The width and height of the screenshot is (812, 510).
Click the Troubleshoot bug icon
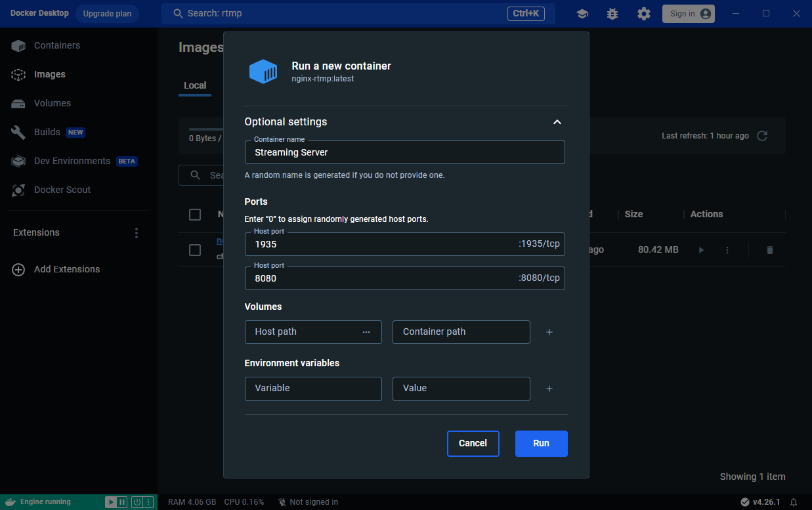612,14
